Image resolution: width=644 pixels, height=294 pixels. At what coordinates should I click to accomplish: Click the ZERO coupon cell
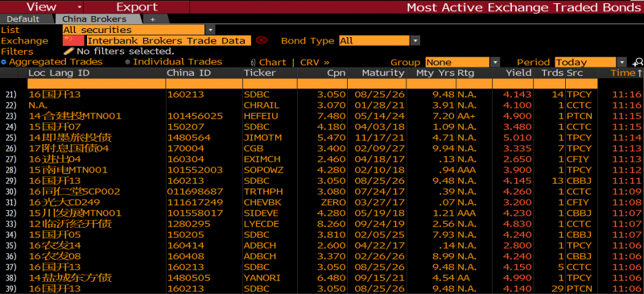pos(333,202)
